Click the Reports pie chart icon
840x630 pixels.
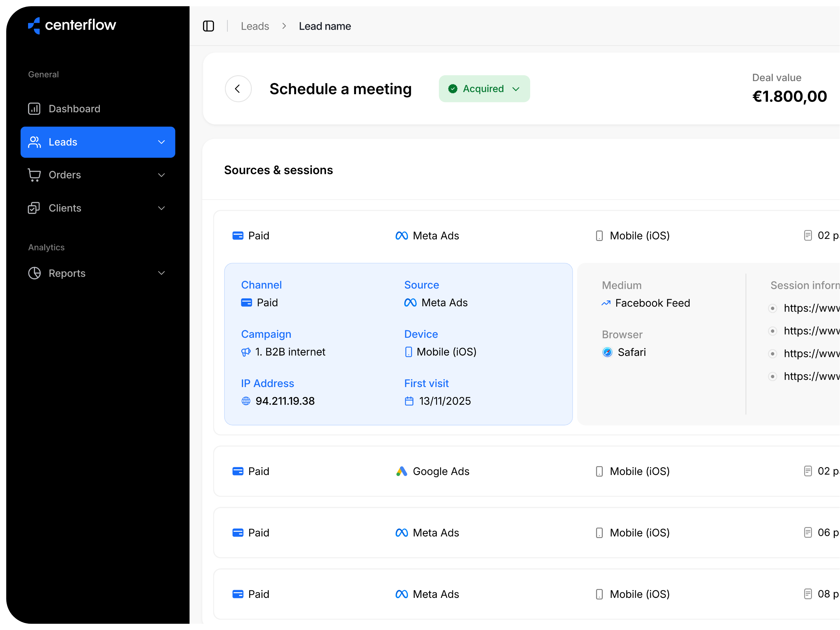click(34, 273)
